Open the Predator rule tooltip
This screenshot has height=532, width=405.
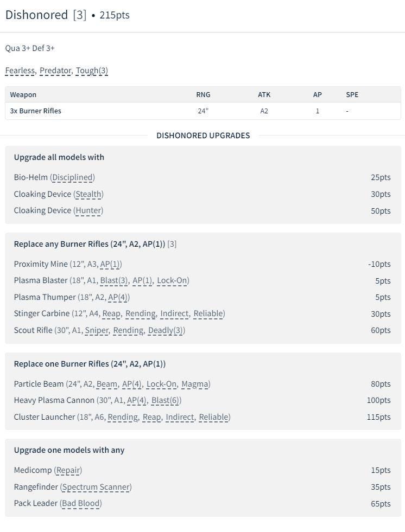click(x=55, y=70)
